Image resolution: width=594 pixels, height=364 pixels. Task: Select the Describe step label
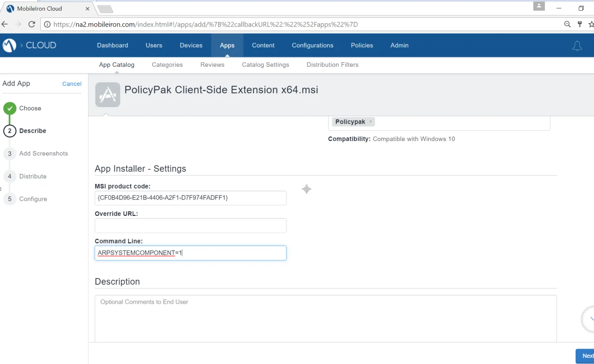33,131
